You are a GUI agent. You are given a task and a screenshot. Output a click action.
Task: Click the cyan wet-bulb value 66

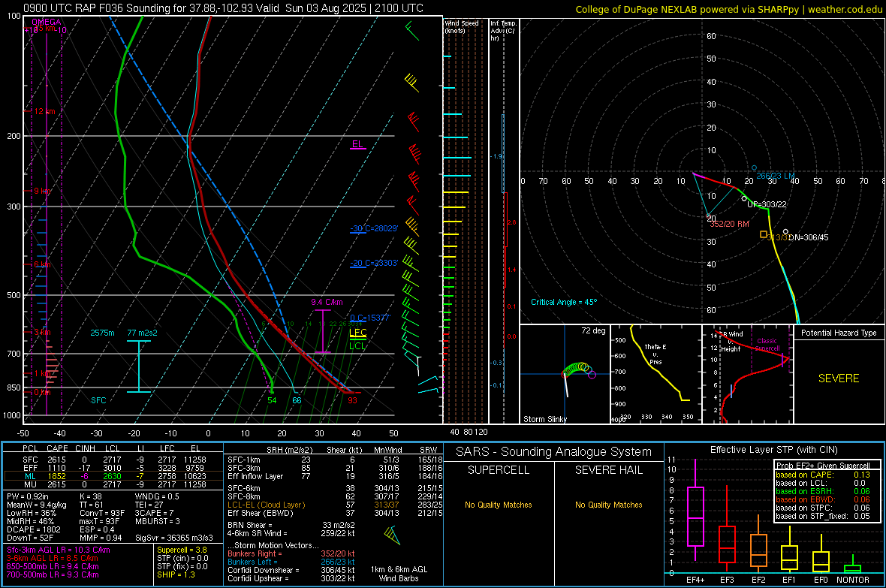tap(297, 400)
